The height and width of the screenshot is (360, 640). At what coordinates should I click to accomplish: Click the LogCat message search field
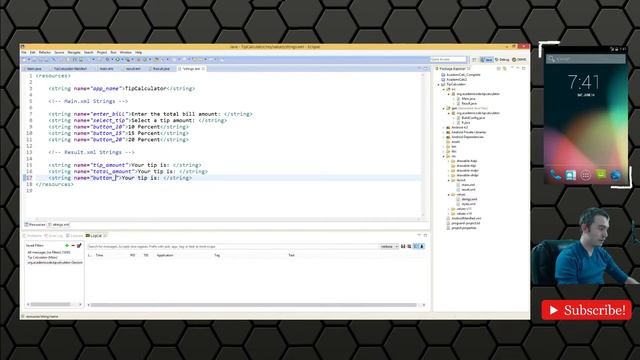click(x=232, y=247)
